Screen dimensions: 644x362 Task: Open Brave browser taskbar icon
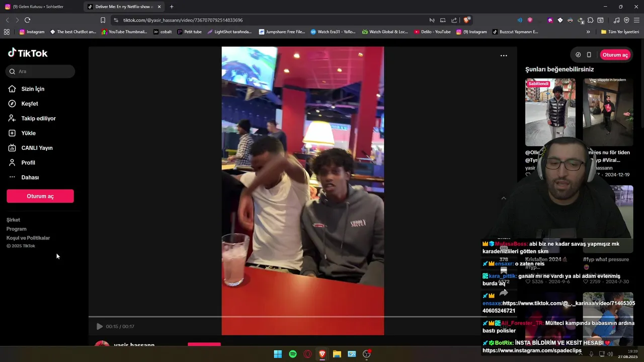(x=323, y=354)
